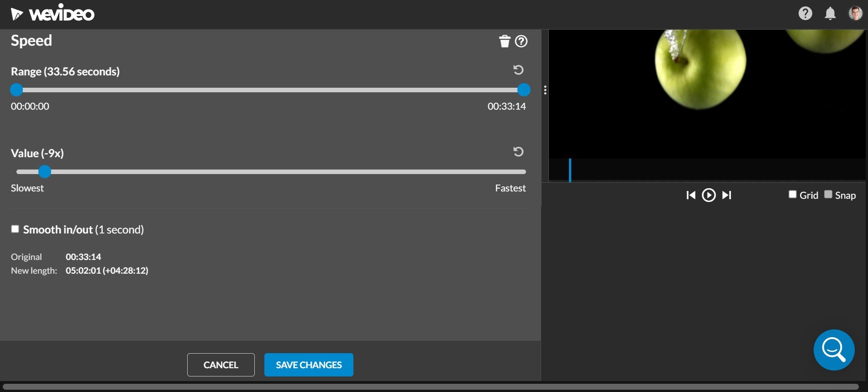Enable Smooth in/out checkbox

pyautogui.click(x=16, y=229)
